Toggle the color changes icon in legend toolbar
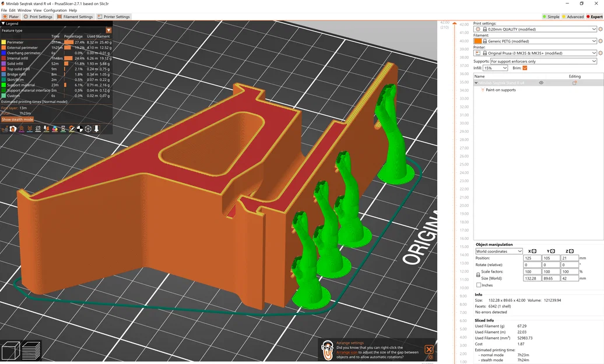 [x=55, y=129]
